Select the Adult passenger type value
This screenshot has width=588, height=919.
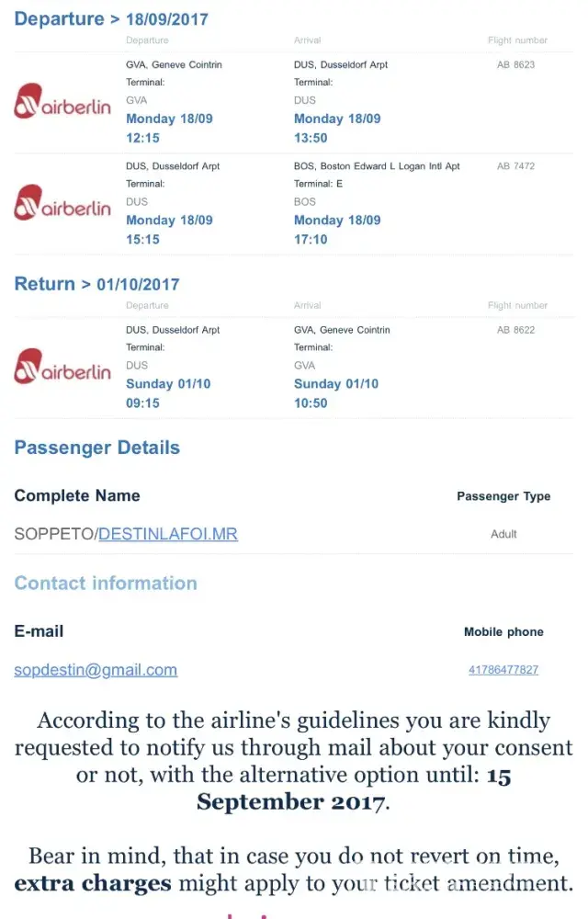[x=503, y=534]
